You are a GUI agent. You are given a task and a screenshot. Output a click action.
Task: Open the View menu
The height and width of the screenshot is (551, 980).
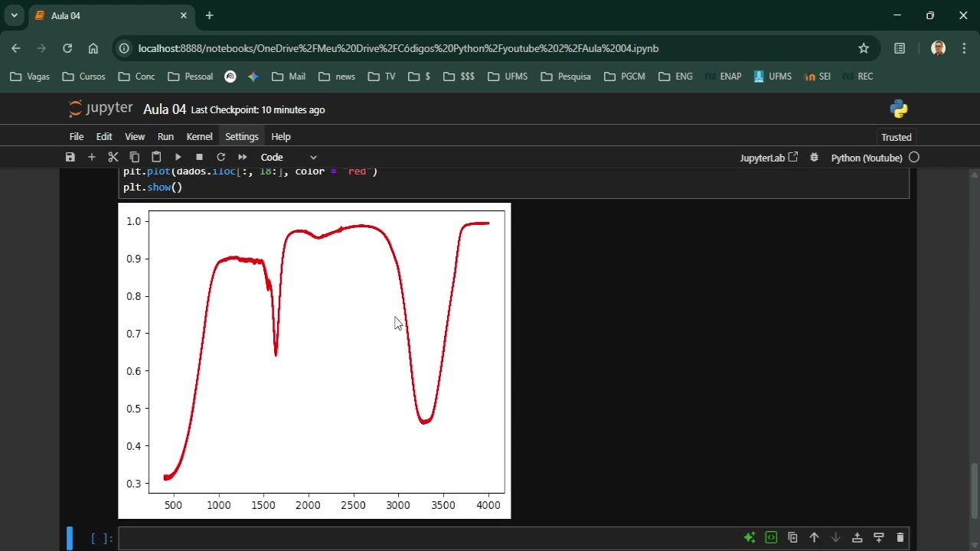135,136
